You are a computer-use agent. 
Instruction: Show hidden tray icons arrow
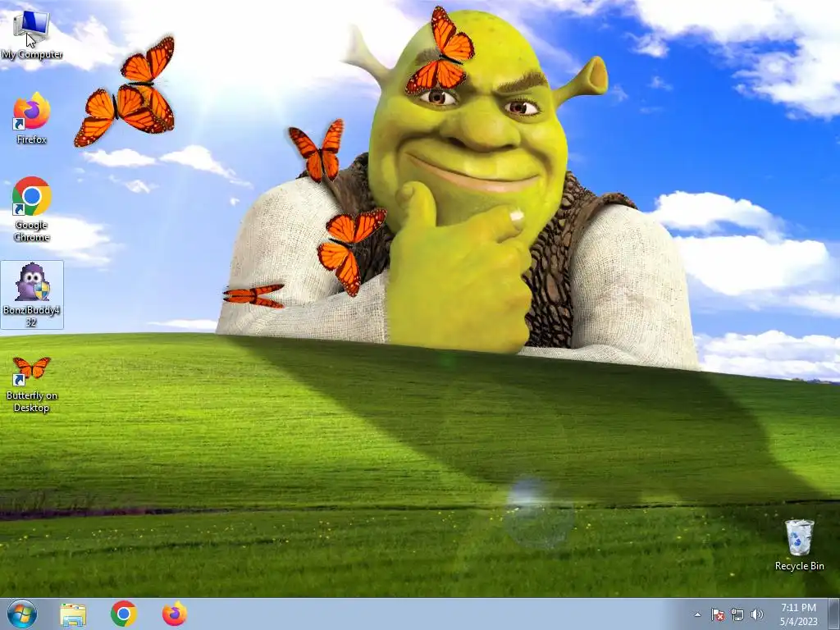(x=697, y=614)
